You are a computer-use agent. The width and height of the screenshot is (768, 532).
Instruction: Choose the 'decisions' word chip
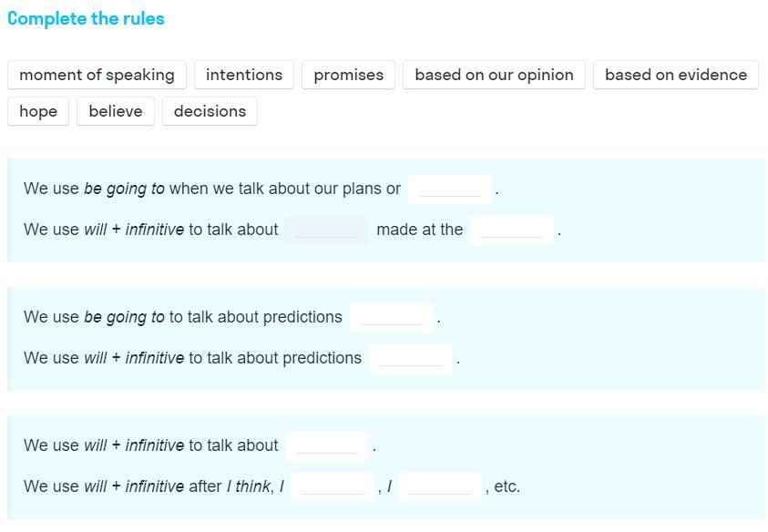point(210,111)
